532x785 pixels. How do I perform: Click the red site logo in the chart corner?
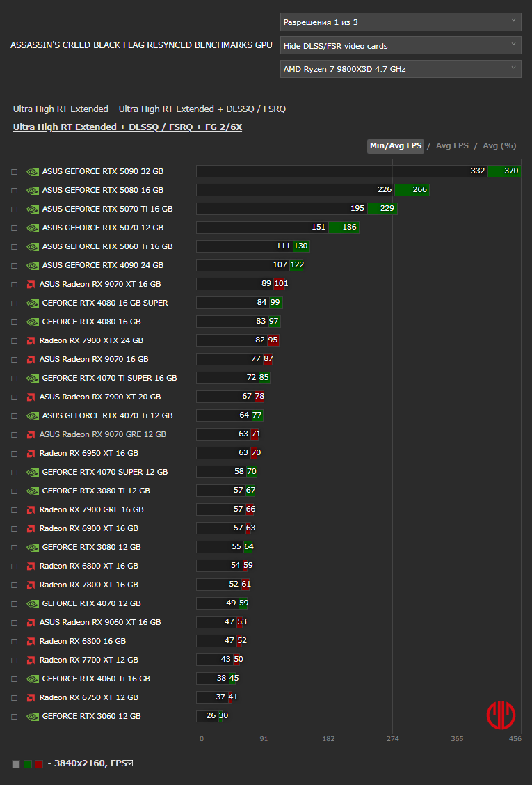[501, 715]
